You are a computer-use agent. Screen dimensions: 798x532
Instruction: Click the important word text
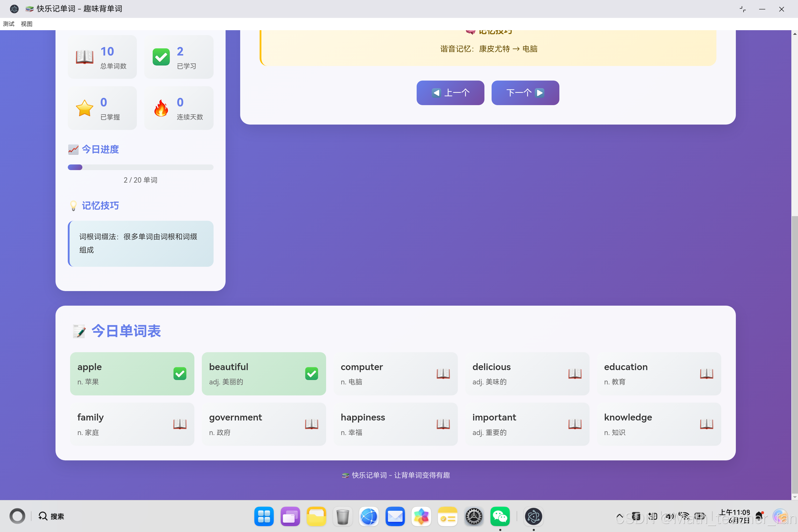(494, 417)
